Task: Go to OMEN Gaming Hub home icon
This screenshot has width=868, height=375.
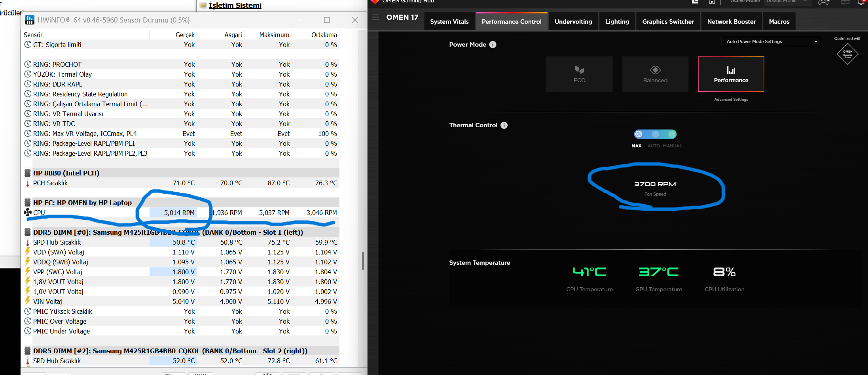Action: pyautogui.click(x=712, y=2)
